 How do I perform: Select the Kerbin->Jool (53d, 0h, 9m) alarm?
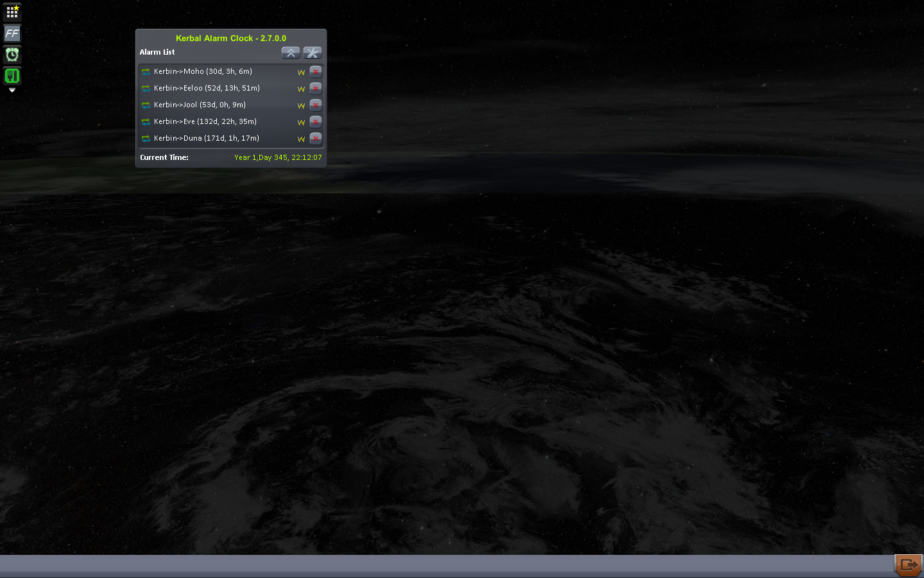[200, 105]
